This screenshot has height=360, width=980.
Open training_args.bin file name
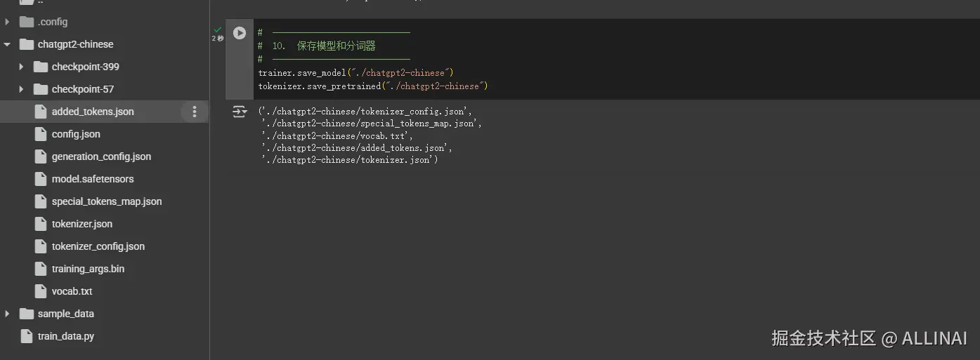[x=88, y=269]
